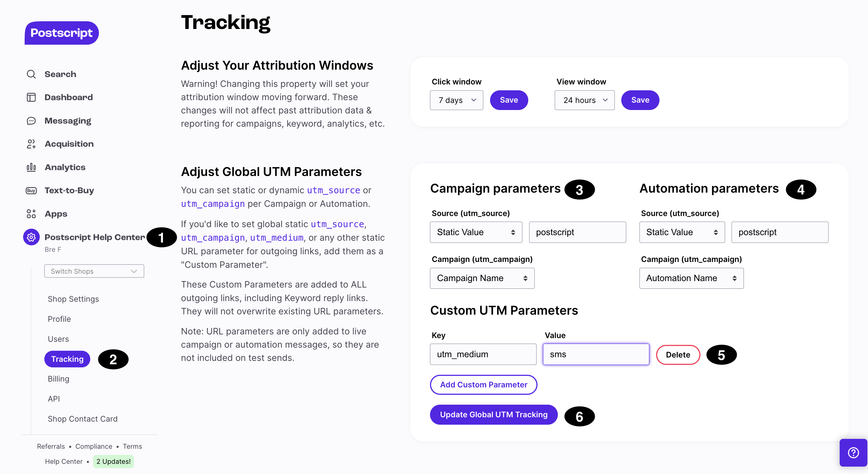This screenshot has height=474, width=868.
Task: Open the Campaign Name utm_campaign selector
Action: 482,278
